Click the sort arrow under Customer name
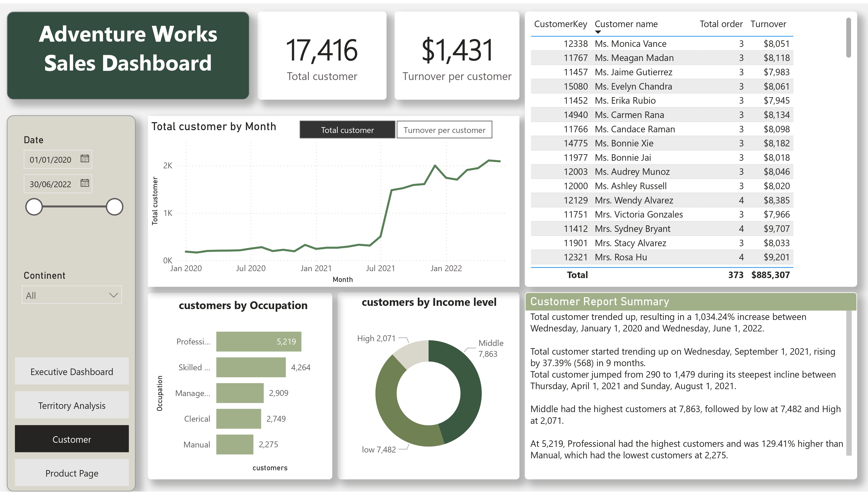 [598, 32]
